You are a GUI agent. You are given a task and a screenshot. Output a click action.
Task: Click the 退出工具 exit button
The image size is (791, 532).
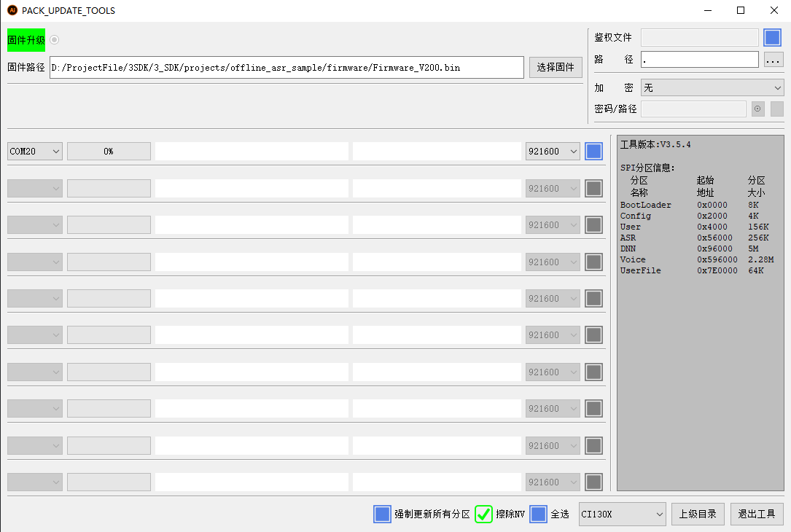pyautogui.click(x=756, y=514)
